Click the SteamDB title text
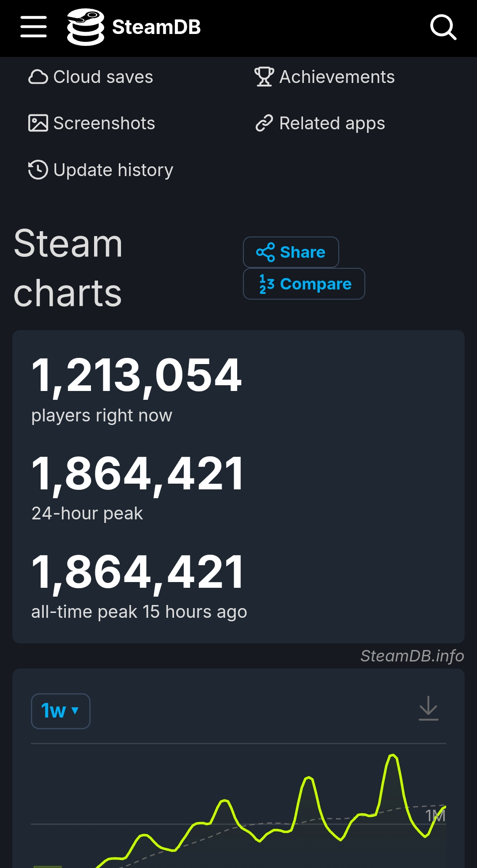The width and height of the screenshot is (477, 868). (x=156, y=27)
